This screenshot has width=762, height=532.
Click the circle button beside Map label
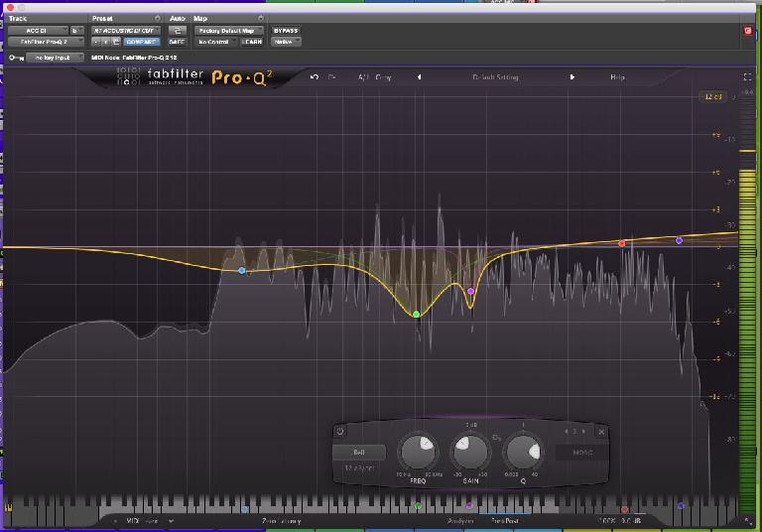pyautogui.click(x=261, y=19)
